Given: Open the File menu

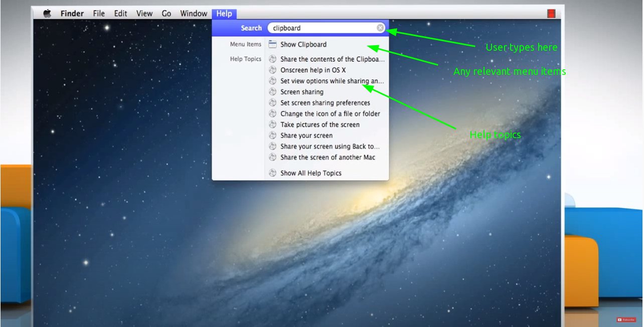Looking at the screenshot, I should click(99, 14).
